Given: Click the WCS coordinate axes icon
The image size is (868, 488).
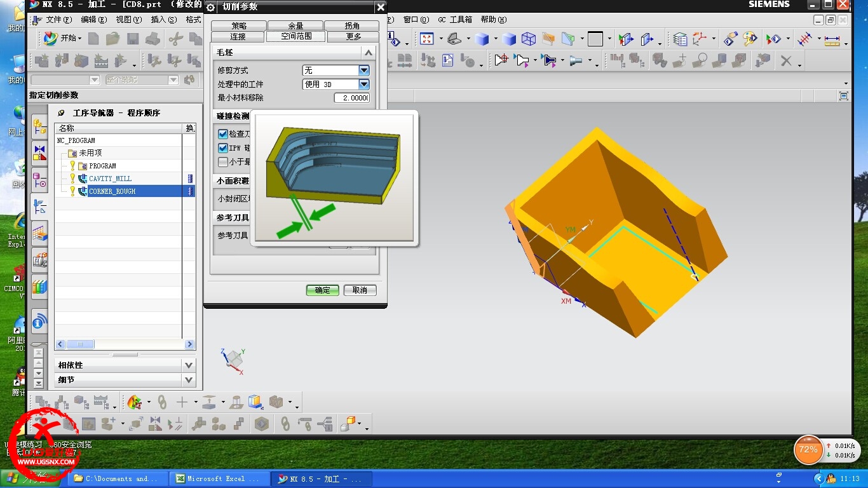Looking at the screenshot, I should click(699, 39).
